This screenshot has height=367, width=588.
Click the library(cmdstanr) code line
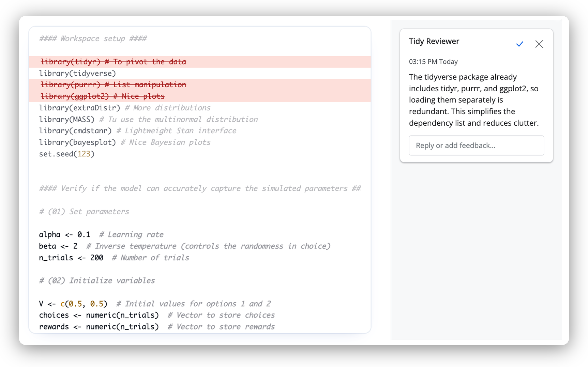[75, 131]
